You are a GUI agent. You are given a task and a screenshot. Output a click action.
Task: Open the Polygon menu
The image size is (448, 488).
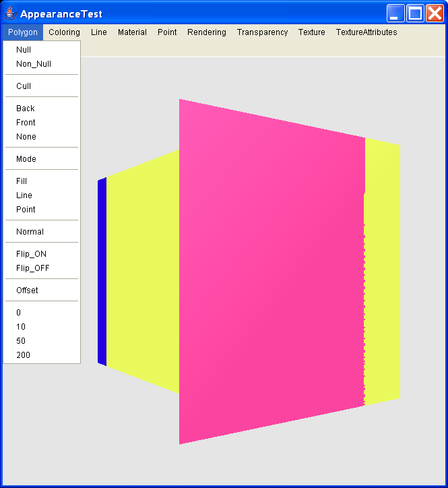[23, 32]
